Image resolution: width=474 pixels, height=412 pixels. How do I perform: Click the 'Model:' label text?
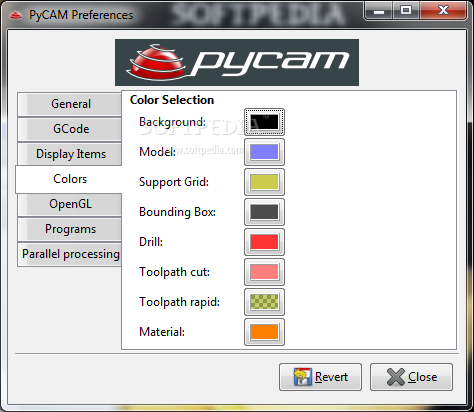click(157, 152)
